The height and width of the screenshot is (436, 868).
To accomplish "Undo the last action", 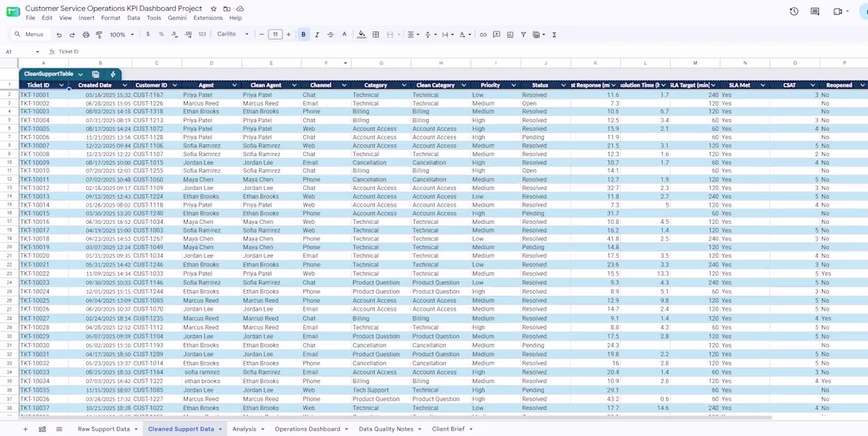I will click(x=59, y=35).
